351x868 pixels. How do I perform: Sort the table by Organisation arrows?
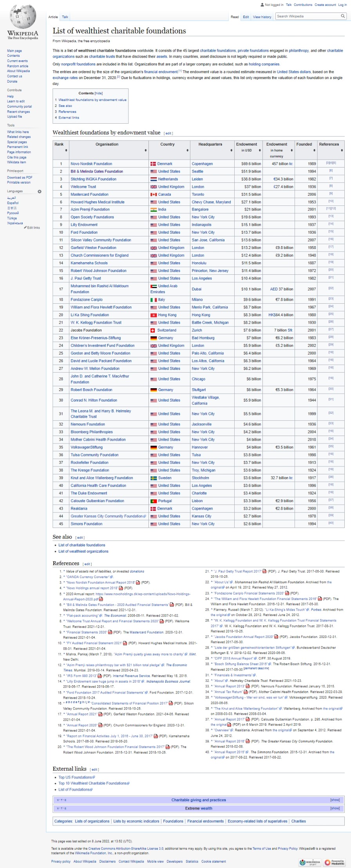coord(145,151)
